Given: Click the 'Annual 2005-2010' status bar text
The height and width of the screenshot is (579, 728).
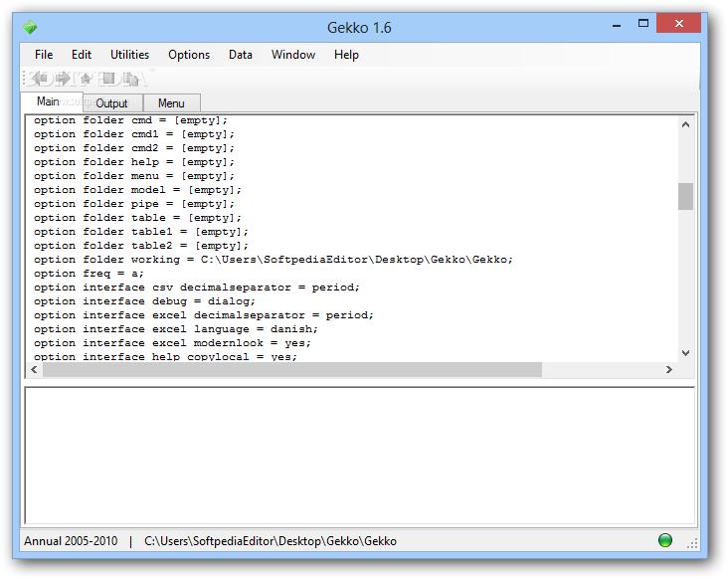Looking at the screenshot, I should [x=71, y=541].
